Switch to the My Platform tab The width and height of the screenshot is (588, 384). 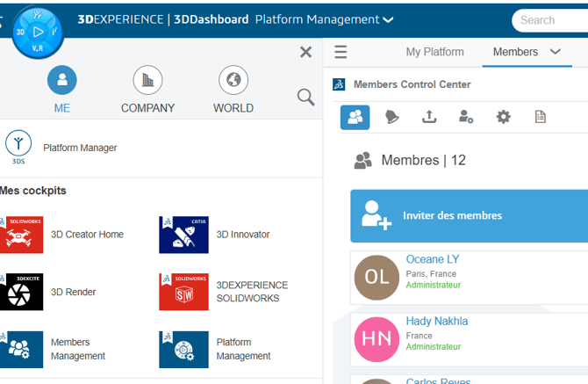click(x=434, y=52)
